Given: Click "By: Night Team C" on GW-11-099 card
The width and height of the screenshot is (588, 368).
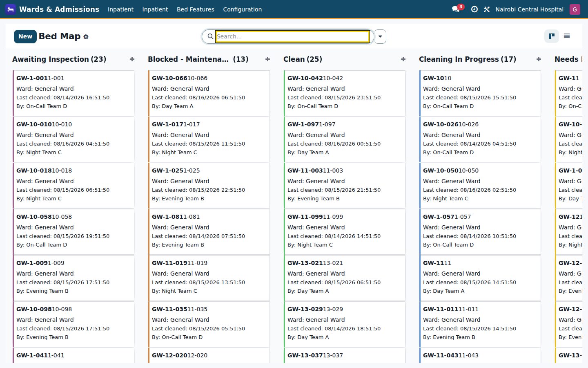Looking at the screenshot, I should [x=310, y=245].
